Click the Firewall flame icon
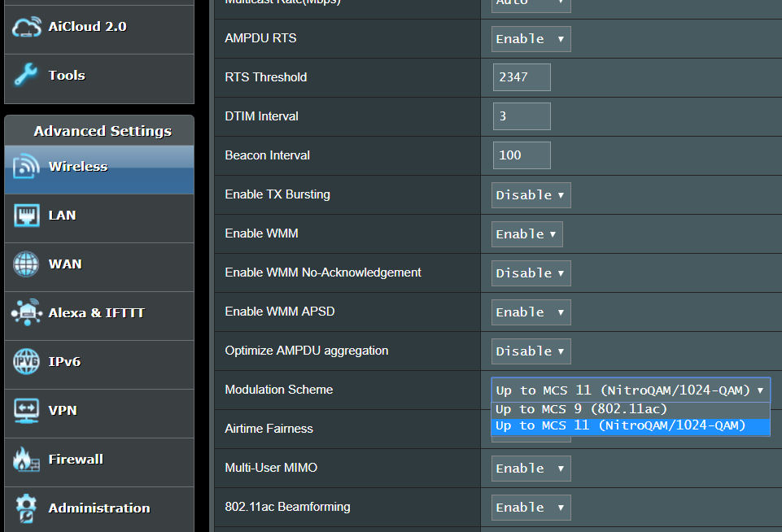 tap(27, 460)
